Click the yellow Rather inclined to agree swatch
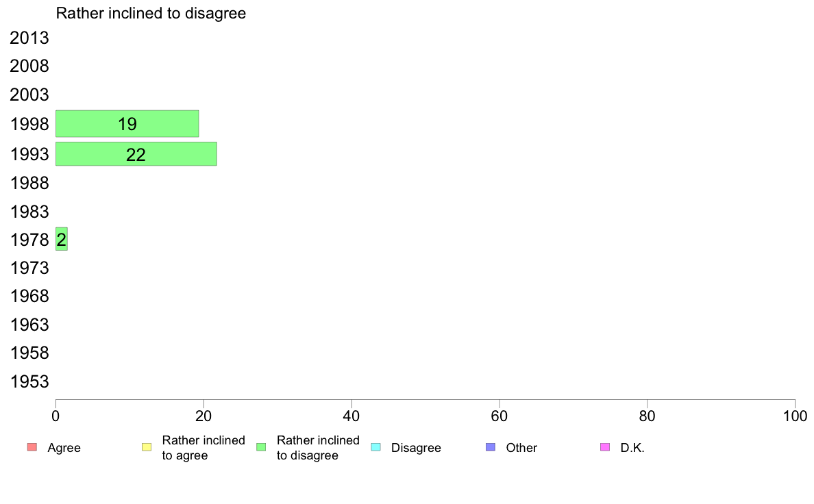 pyautogui.click(x=147, y=447)
